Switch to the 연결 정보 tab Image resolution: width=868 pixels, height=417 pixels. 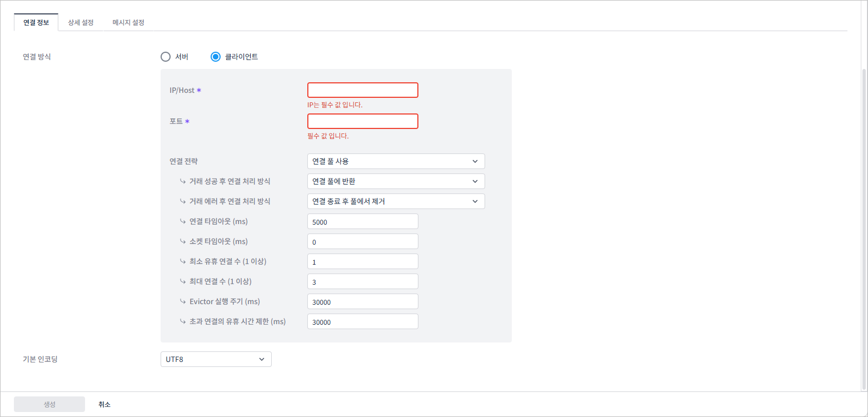[36, 22]
